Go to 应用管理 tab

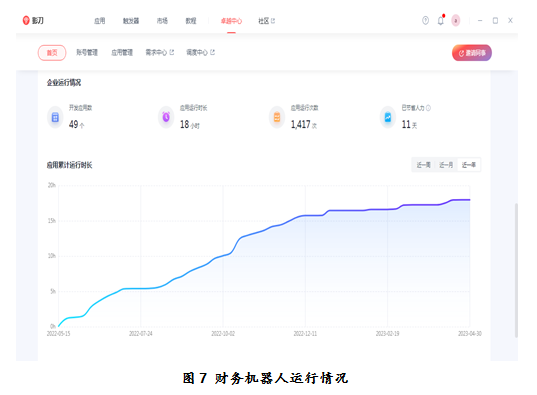click(122, 52)
